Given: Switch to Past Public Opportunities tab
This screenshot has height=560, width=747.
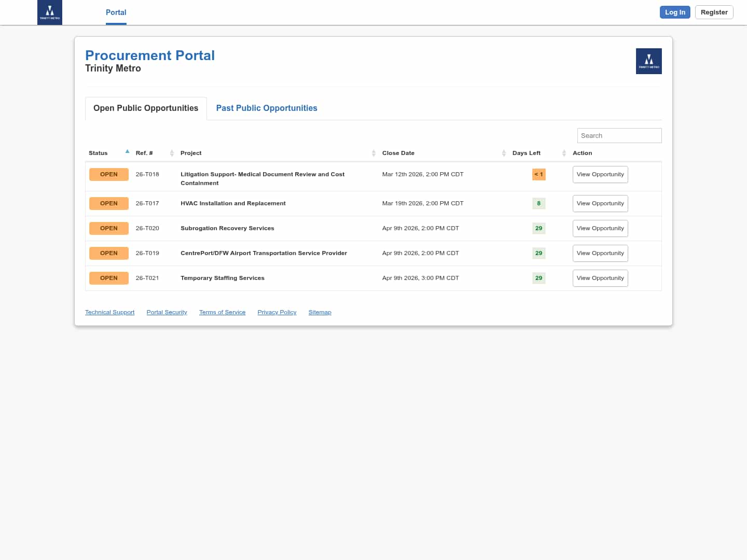Looking at the screenshot, I should [267, 108].
